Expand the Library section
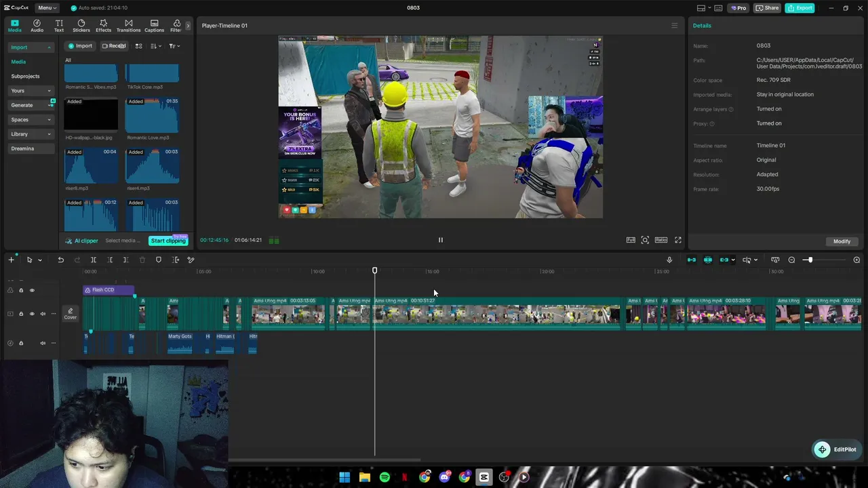 (31, 134)
